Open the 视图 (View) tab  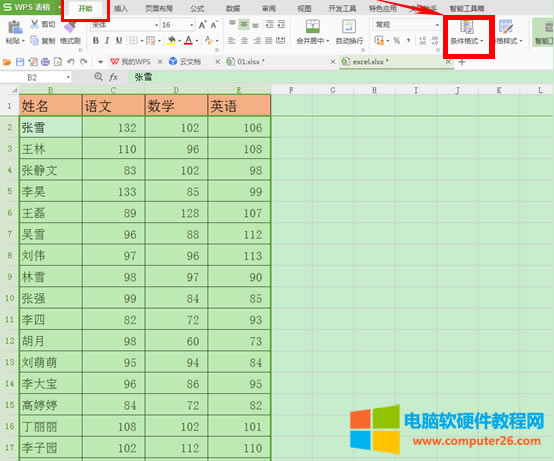304,8
